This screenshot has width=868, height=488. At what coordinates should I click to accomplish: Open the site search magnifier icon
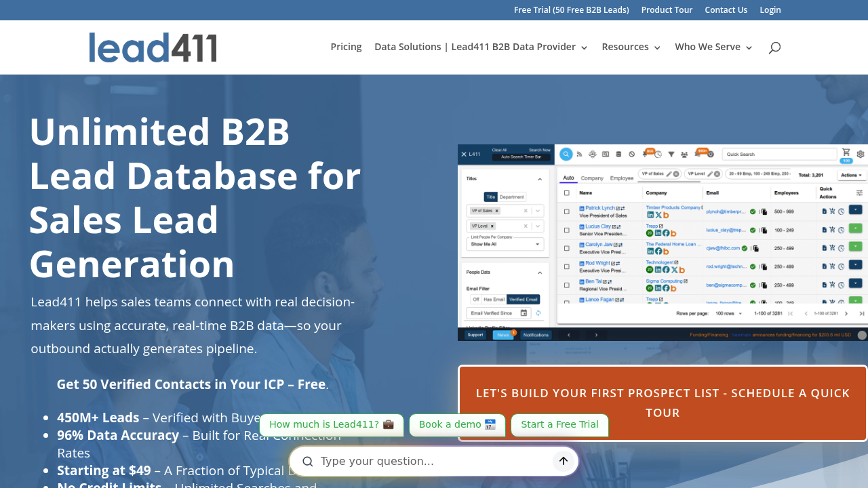[x=774, y=47]
